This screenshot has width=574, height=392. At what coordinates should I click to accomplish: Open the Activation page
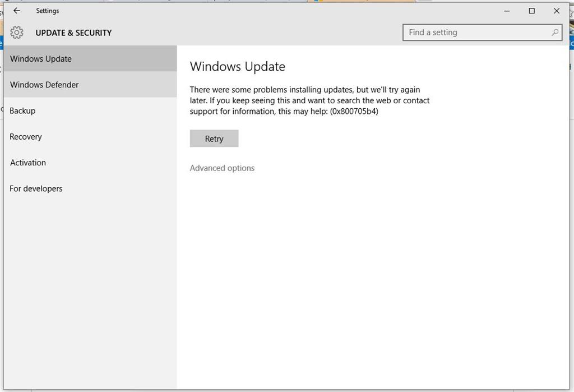click(x=90, y=163)
